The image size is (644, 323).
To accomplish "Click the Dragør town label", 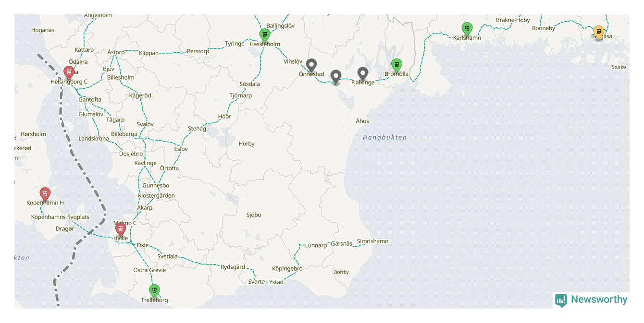I will (65, 228).
